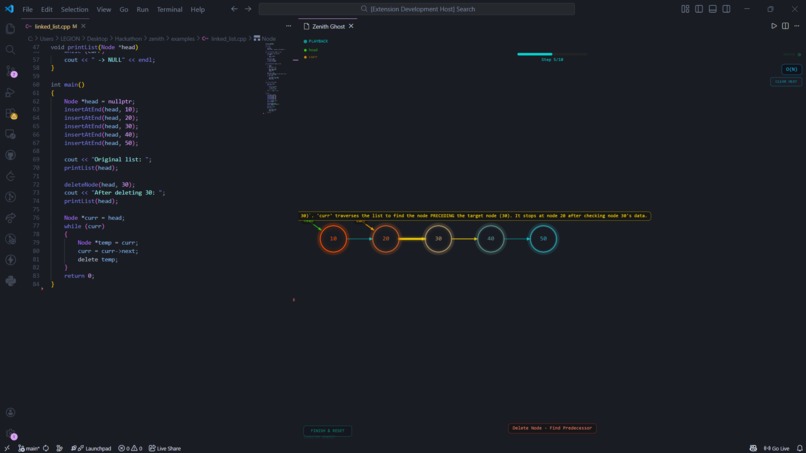Click the code minimap
Viewport: 806px width, 453px height.
[276, 77]
